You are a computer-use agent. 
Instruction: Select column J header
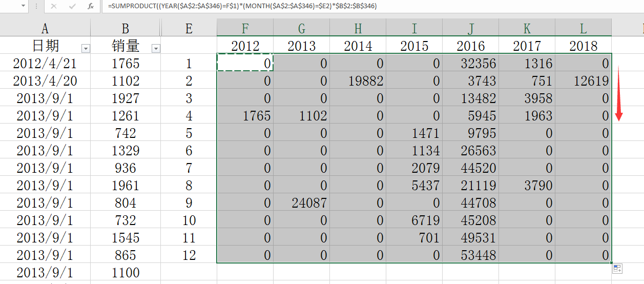(471, 28)
